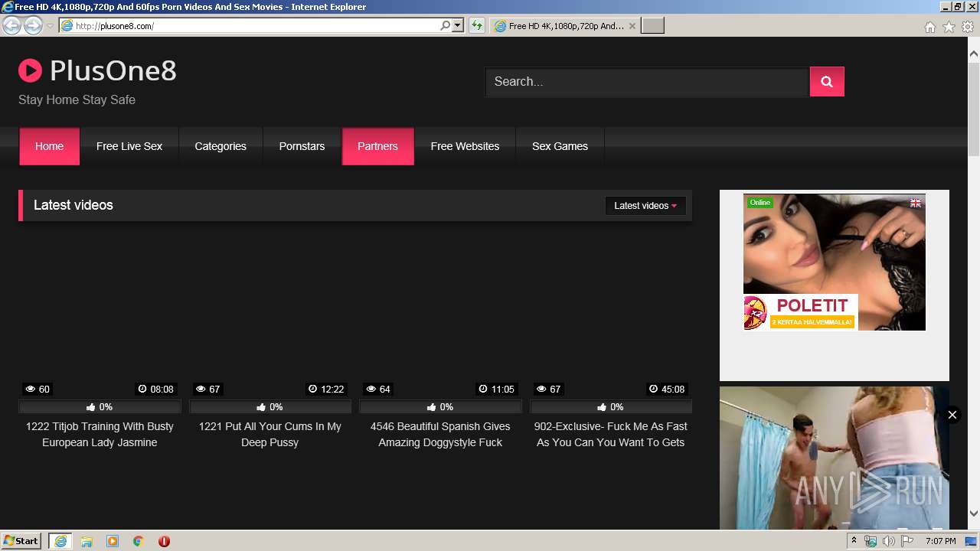Open the video titled starting with 1221
Image resolution: width=980 pixels, height=551 pixels.
point(270,435)
